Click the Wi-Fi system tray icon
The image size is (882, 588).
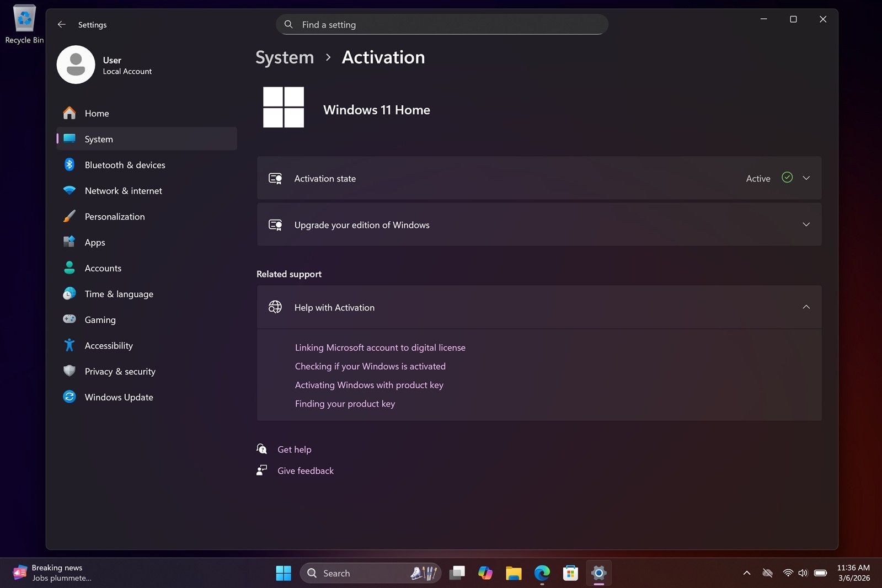point(788,573)
